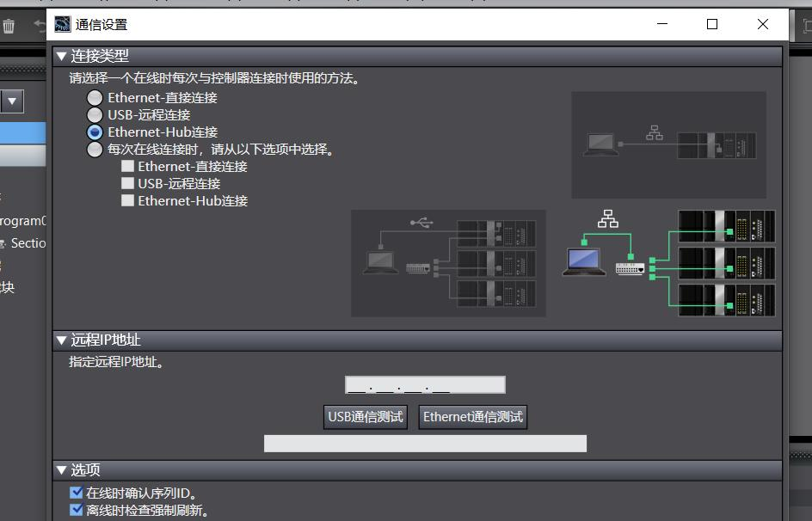Maximize the communication settings dialog
Image resolution: width=812 pixels, height=521 pixels.
(x=712, y=24)
